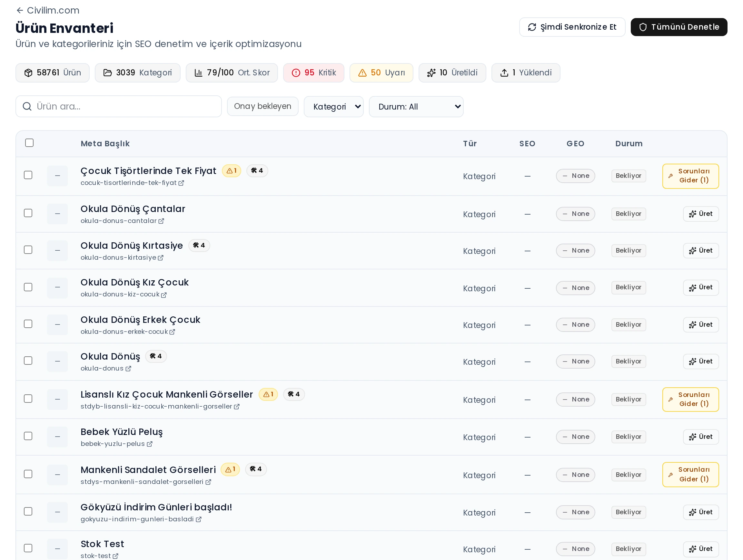Screen dimensions: 743x560
Task: Click Sorunları Gider for Çocuk Tişörtlerinde Tek Fiyat
Action: [690, 176]
